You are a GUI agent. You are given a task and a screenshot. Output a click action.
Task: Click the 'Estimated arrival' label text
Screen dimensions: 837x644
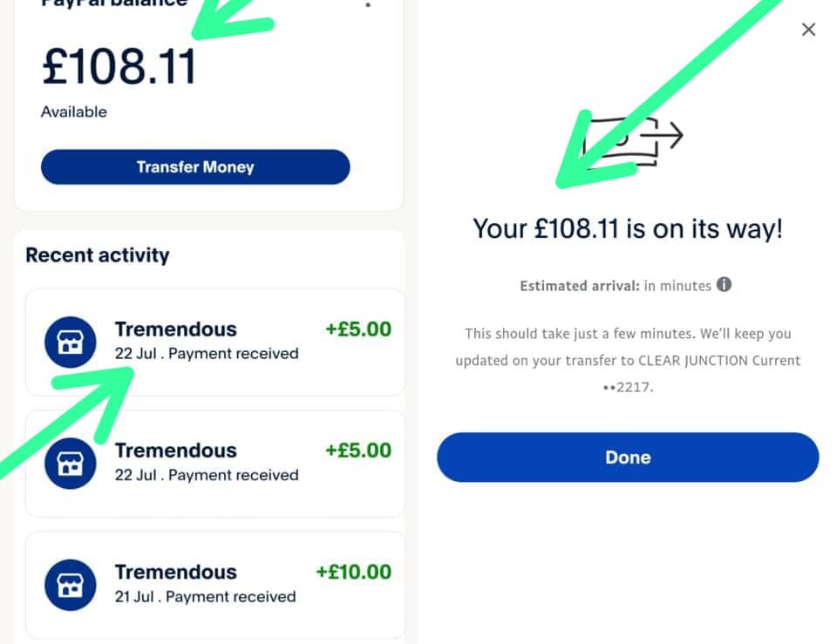pos(580,285)
